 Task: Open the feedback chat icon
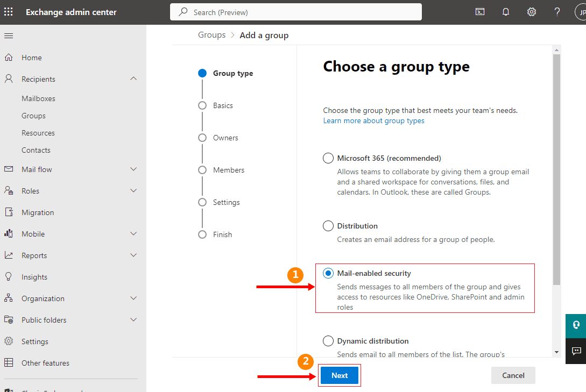click(576, 351)
